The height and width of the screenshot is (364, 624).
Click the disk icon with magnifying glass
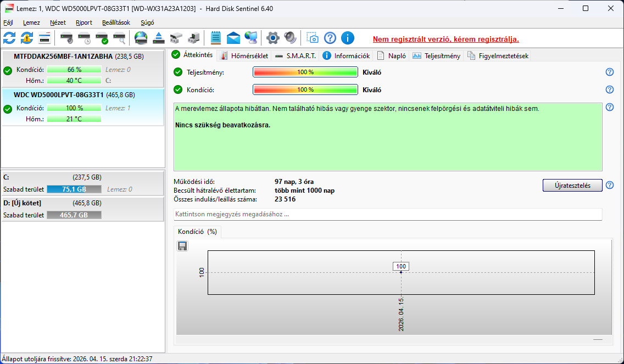119,38
